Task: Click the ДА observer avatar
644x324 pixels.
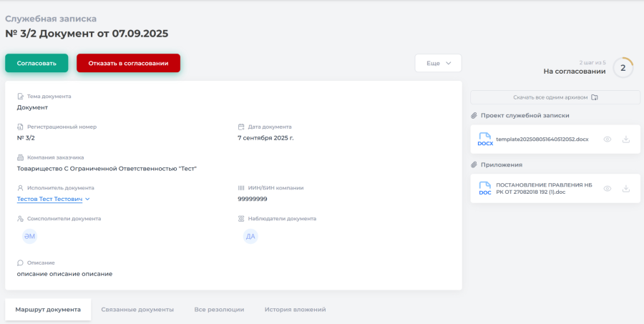Action: [250, 236]
